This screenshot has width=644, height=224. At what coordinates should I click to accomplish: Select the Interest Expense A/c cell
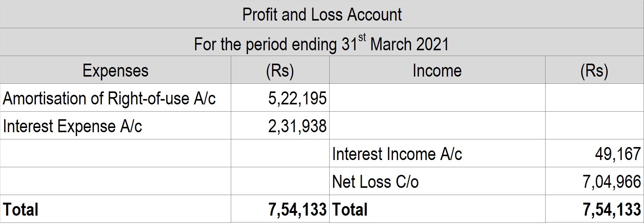point(115,126)
